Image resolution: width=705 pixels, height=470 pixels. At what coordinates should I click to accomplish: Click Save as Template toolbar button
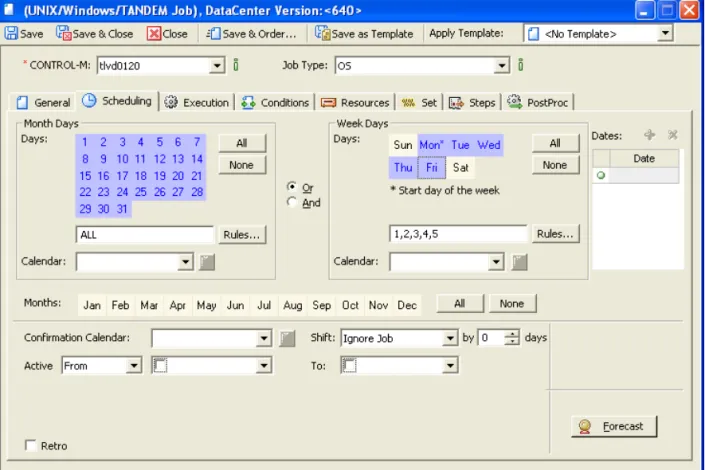coord(364,34)
